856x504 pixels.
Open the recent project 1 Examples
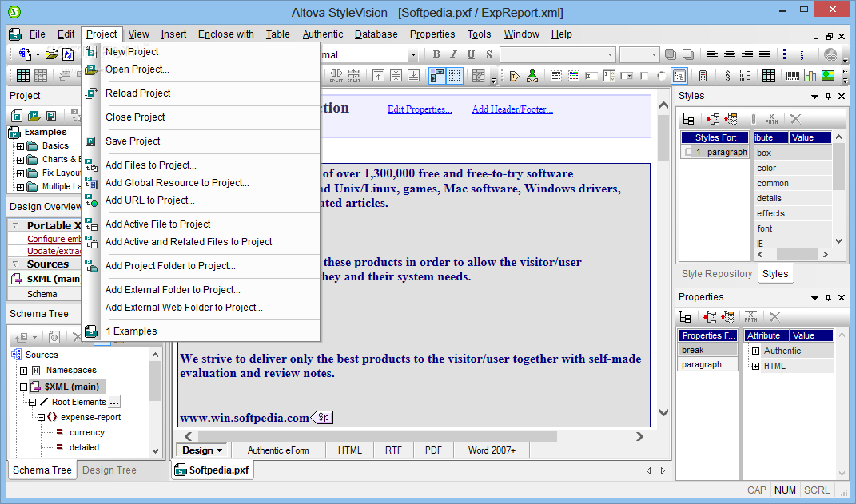131,331
